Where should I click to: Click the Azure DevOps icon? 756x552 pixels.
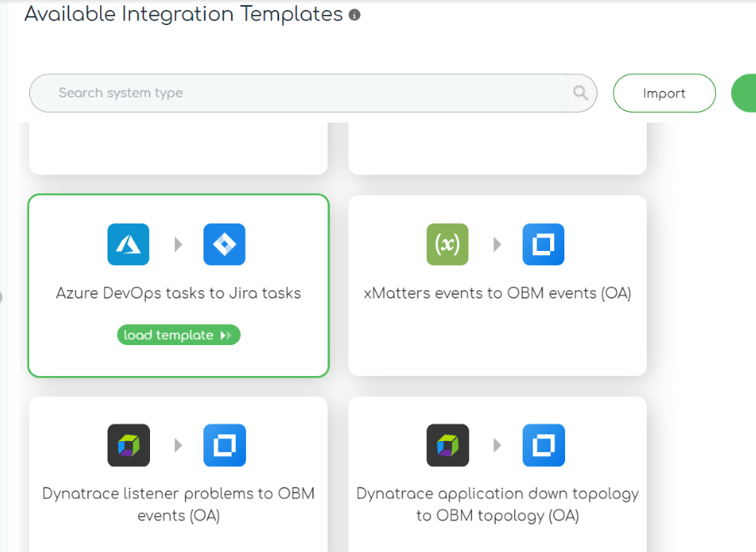pos(128,244)
